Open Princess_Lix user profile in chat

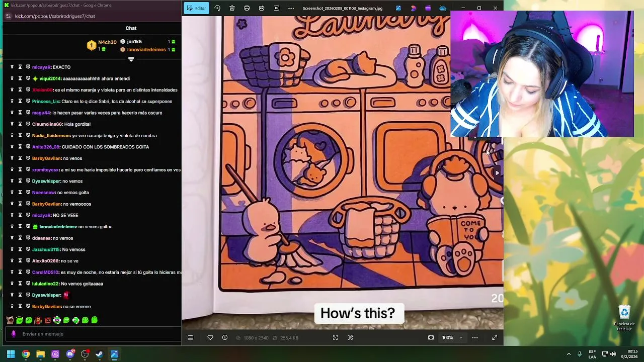pos(46,102)
